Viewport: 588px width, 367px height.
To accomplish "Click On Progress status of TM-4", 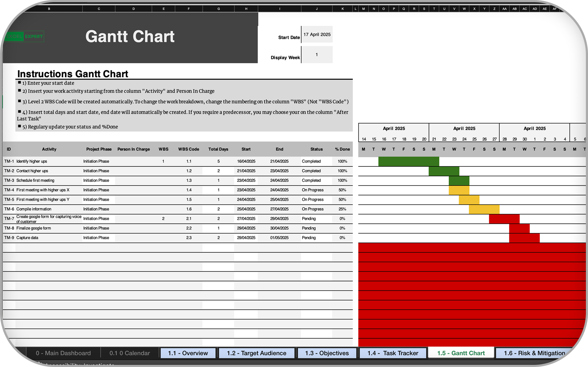I will click(x=313, y=190).
